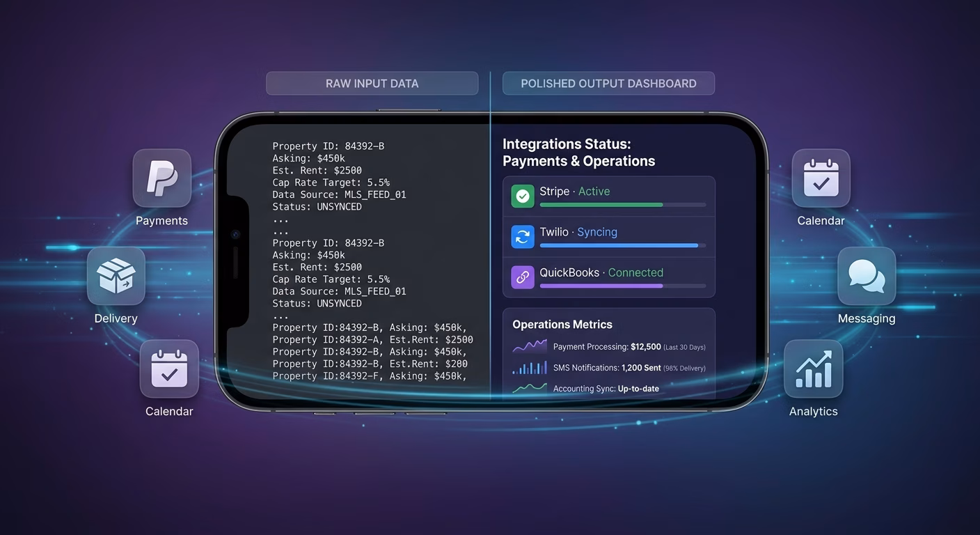Image resolution: width=980 pixels, height=535 pixels.
Task: Click the SMS Notifications 1,200 Sent value
Action: point(641,368)
